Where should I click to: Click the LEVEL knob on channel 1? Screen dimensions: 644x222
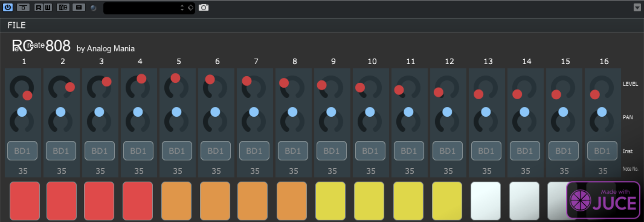point(22,88)
